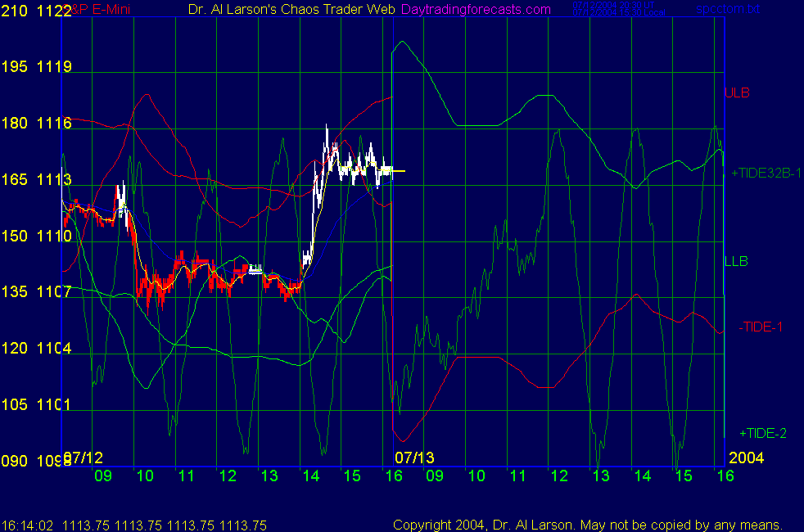
Task: Click the S&P E-Mini chart label
Action: (97, 9)
